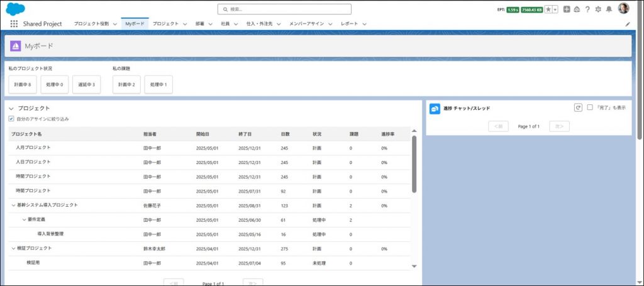Open the user profile avatar

623,9
